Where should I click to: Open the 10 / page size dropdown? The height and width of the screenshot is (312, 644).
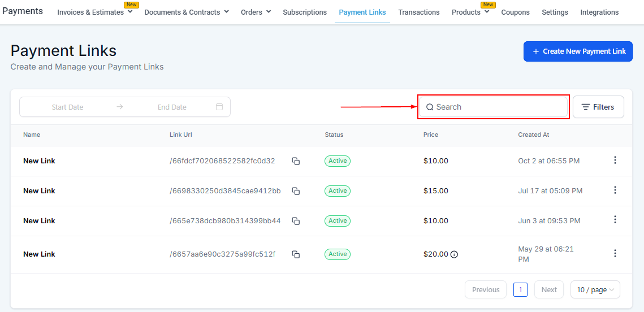595,290
